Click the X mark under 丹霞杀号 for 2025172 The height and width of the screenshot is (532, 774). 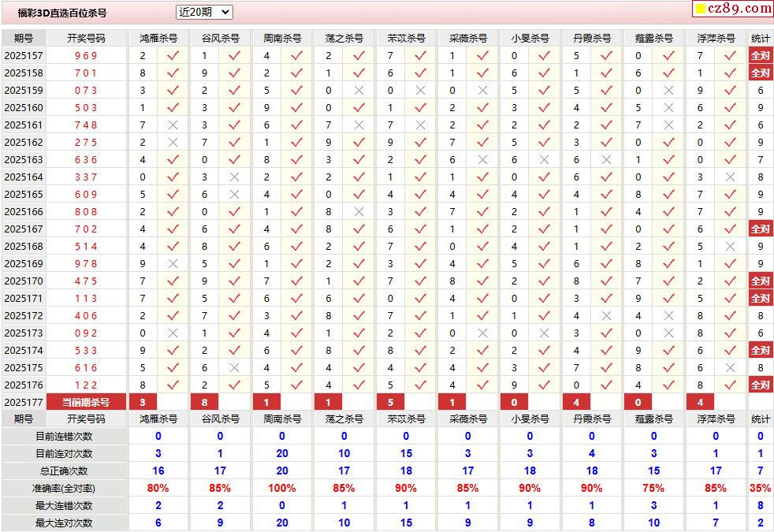click(x=606, y=315)
